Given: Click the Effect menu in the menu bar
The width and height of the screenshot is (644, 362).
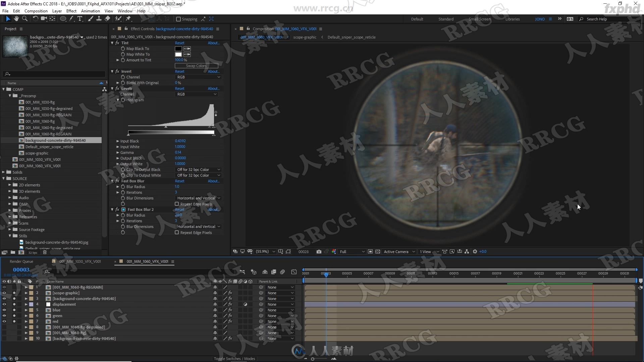Looking at the screenshot, I should coord(71,11).
